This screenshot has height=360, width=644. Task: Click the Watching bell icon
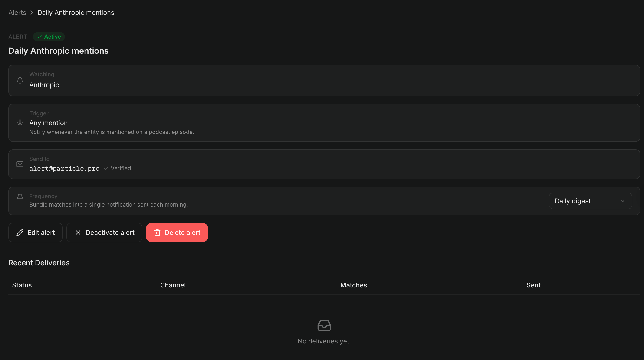(20, 80)
